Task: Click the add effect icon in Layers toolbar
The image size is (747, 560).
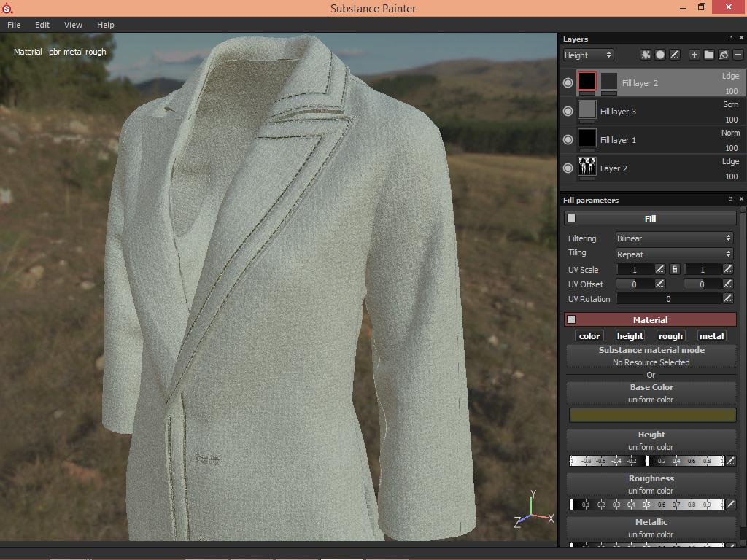Action: [646, 55]
